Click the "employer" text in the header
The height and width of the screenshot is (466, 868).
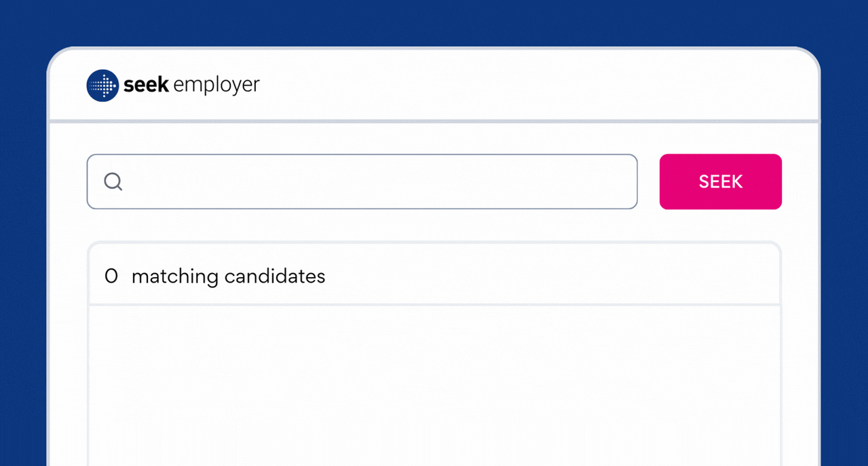click(x=216, y=86)
